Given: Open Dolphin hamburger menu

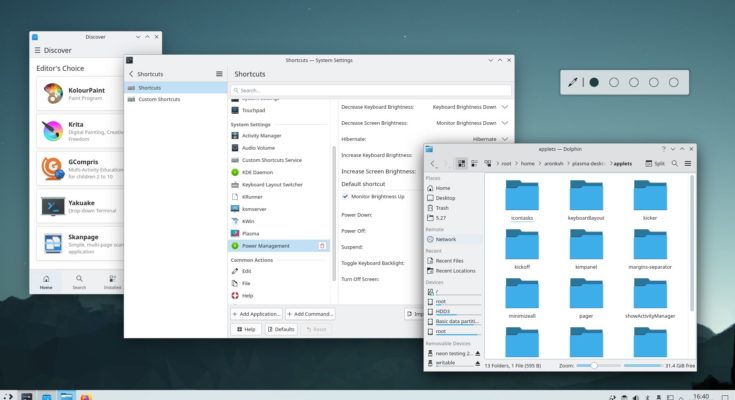Looking at the screenshot, I should (x=687, y=163).
